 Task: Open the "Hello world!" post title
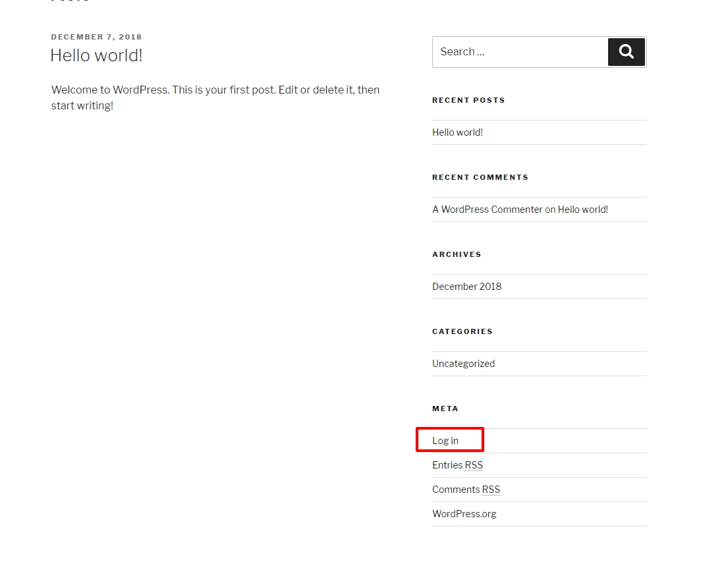coord(97,55)
